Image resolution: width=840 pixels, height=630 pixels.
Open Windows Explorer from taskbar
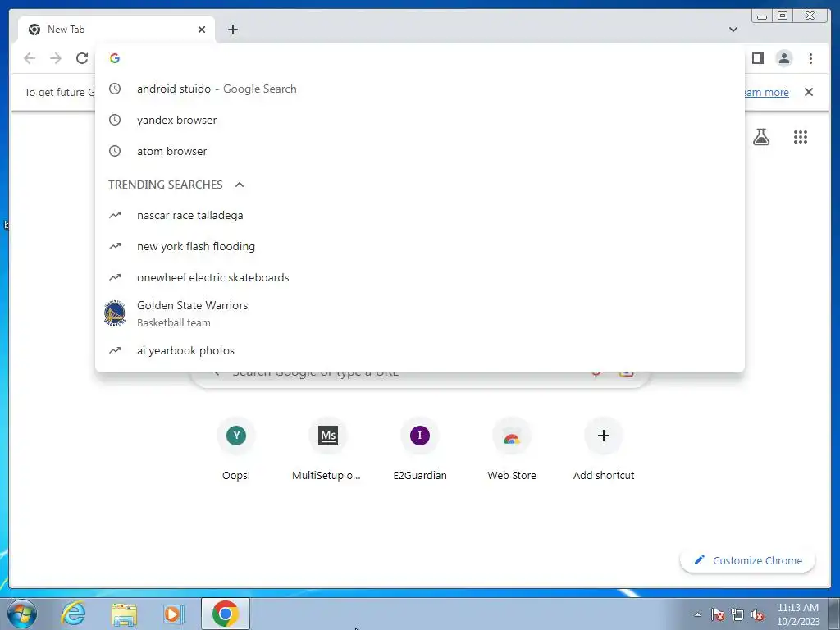(124, 614)
